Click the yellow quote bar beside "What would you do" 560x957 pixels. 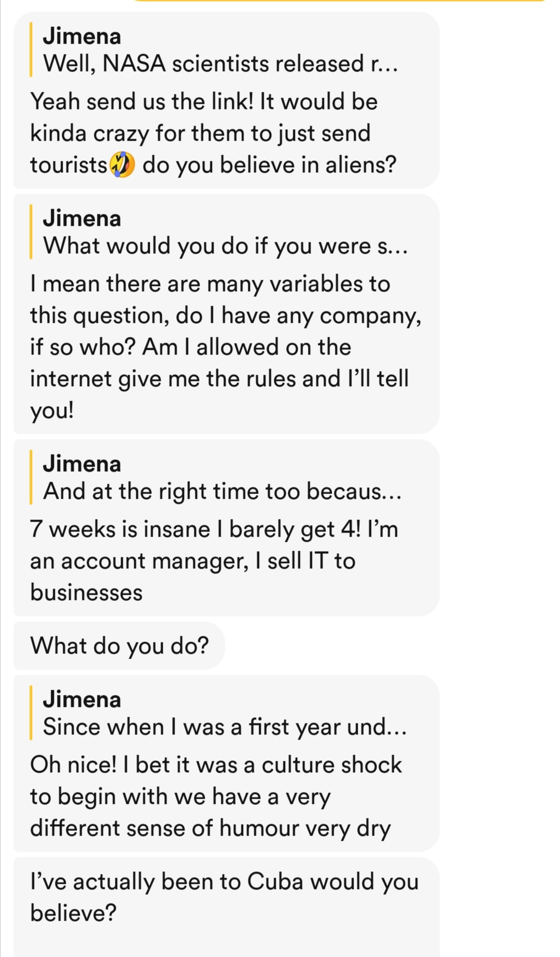(31, 231)
